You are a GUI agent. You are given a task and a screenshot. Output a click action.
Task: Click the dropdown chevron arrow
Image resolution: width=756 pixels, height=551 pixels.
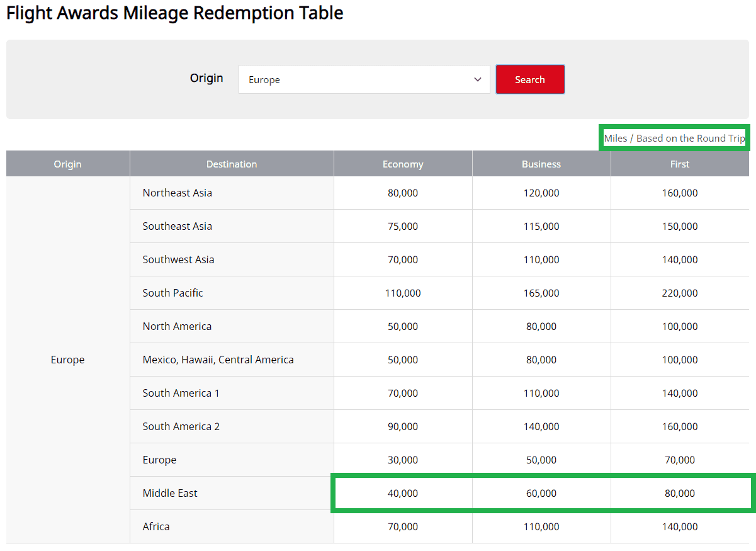477,79
